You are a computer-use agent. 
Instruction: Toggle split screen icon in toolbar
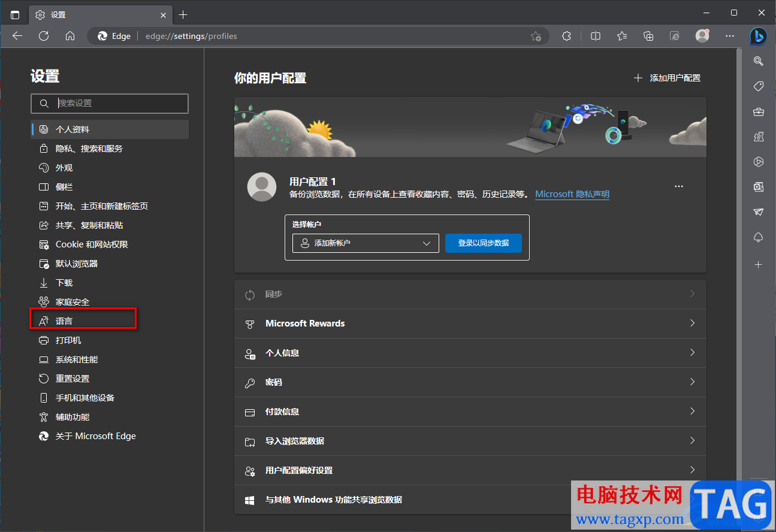pyautogui.click(x=596, y=36)
